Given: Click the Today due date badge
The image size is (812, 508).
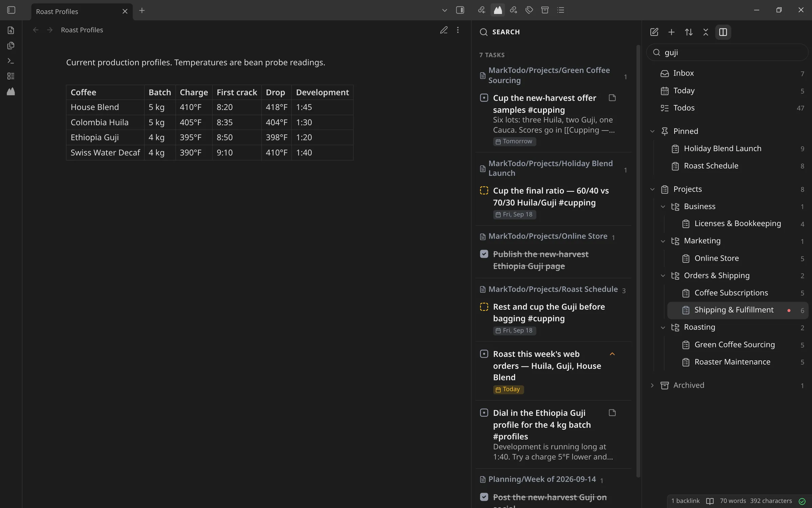Looking at the screenshot, I should click(x=508, y=389).
